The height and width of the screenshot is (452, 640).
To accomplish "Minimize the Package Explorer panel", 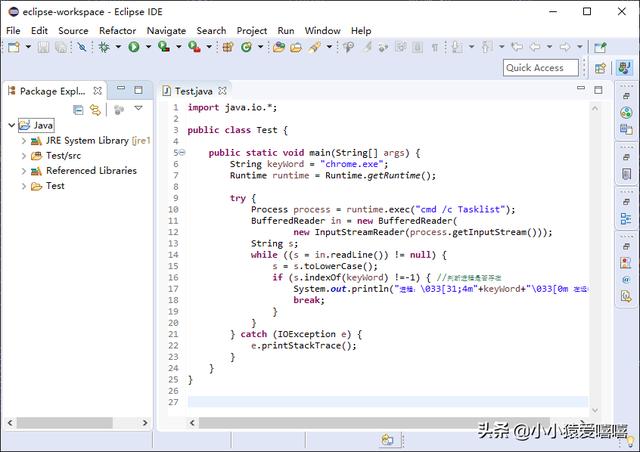I will (x=121, y=88).
